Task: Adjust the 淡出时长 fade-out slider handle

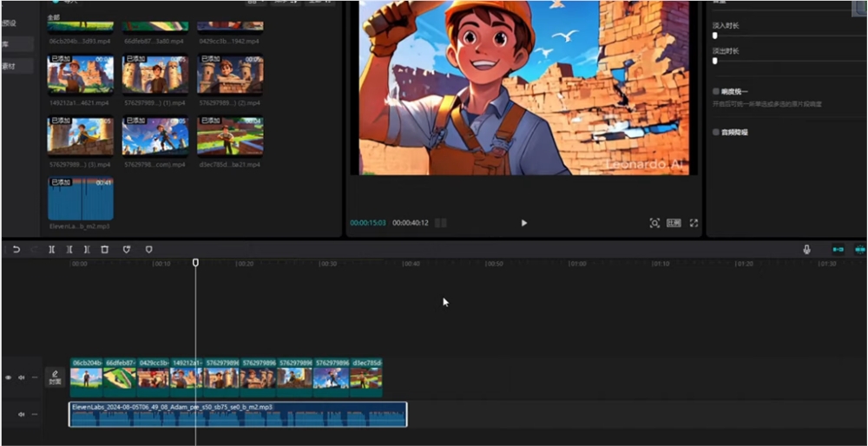Action: (714, 61)
